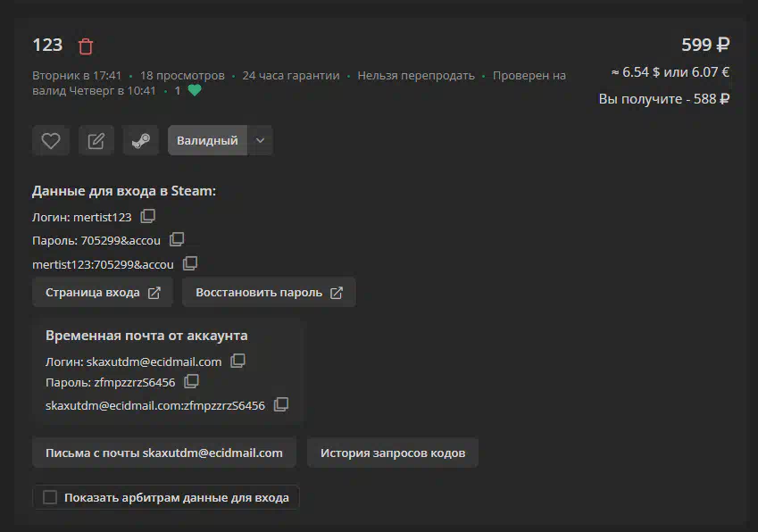
Task: Click the 599 ₽ price value
Action: 705,45
